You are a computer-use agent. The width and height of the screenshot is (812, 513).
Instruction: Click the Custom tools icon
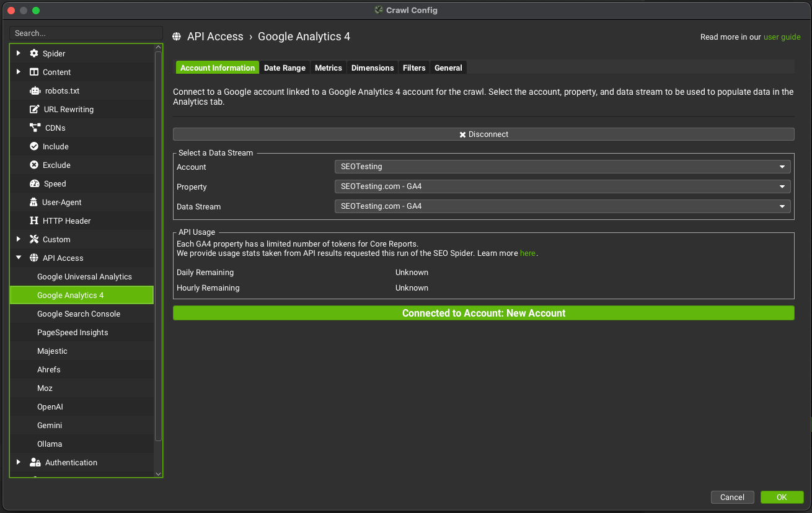pyautogui.click(x=34, y=239)
